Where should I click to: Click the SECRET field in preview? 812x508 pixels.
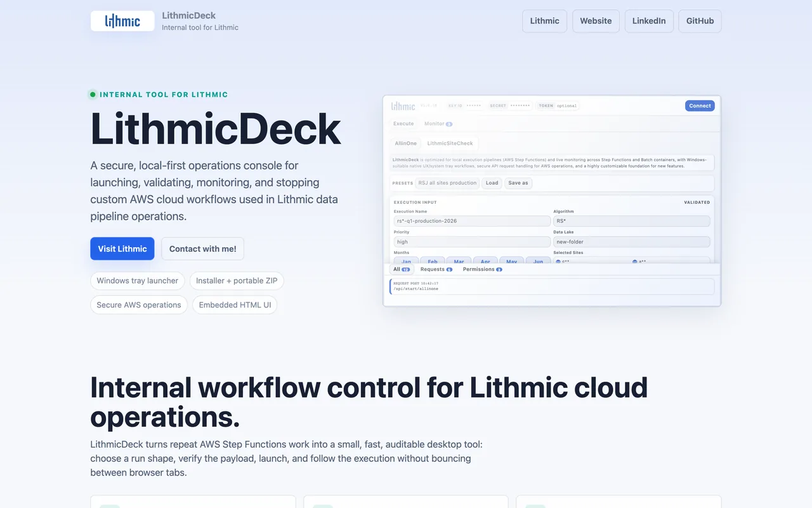[509, 106]
